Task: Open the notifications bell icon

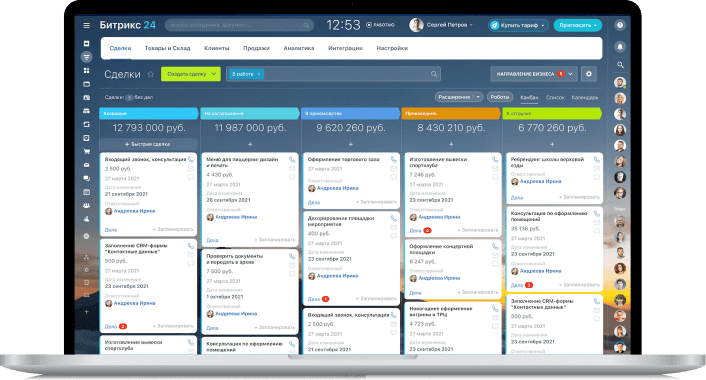Action: pyautogui.click(x=620, y=46)
